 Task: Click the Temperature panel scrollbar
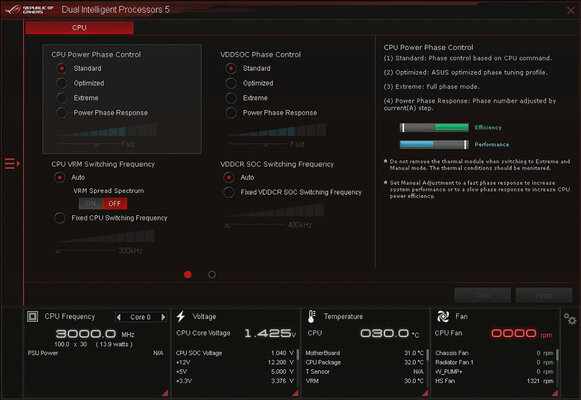(428, 355)
